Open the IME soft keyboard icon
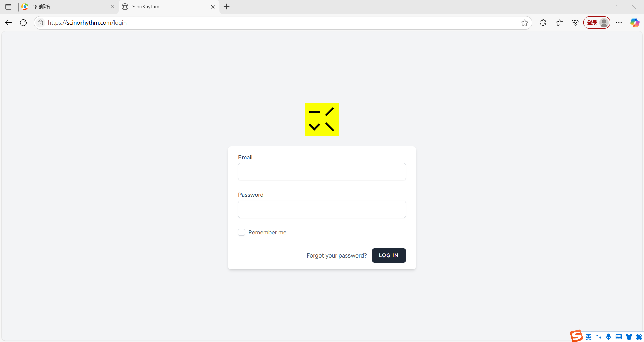The height and width of the screenshot is (342, 644). [x=619, y=337]
